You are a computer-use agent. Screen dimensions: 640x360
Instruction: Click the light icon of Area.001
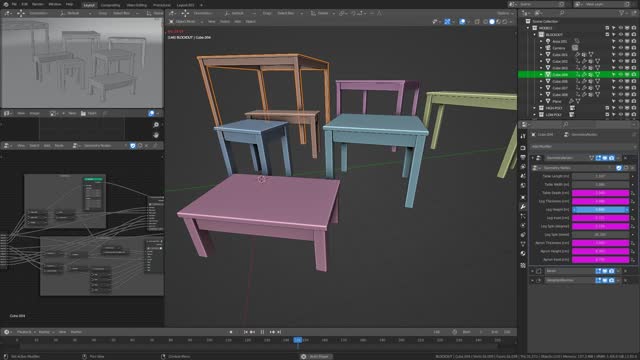tap(548, 41)
